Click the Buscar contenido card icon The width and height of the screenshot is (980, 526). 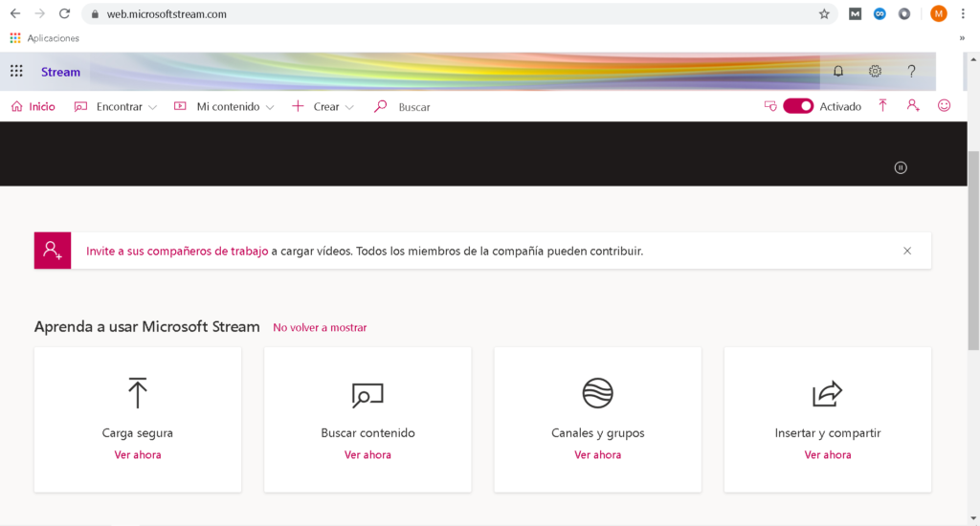[367, 395]
